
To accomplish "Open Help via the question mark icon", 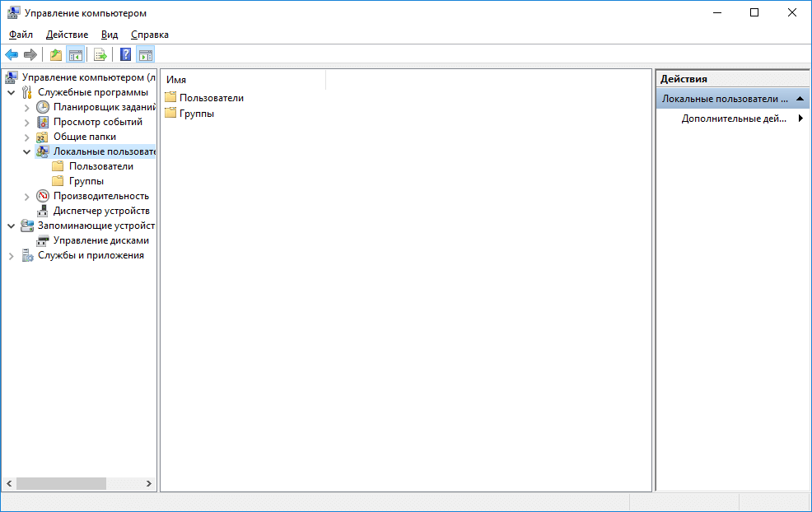I will point(125,54).
